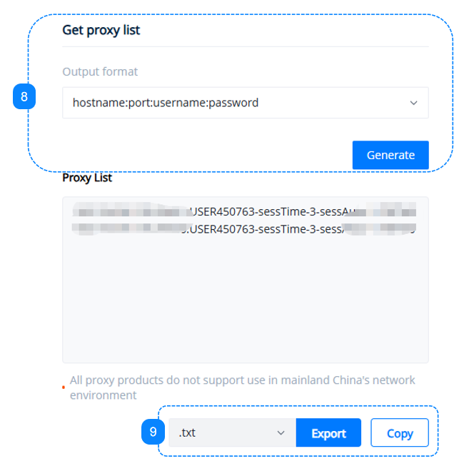Click the divider line under Get proxy list
The image size is (474, 476).
coord(245,47)
